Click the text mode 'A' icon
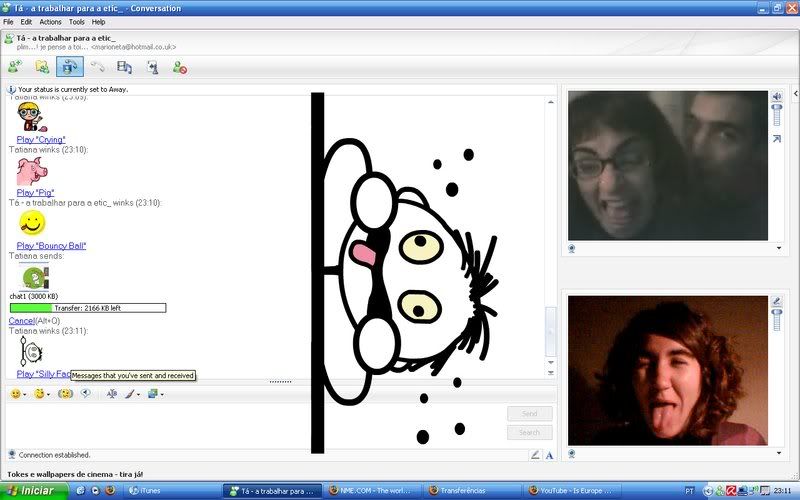This screenshot has height=500, width=800. (549, 455)
